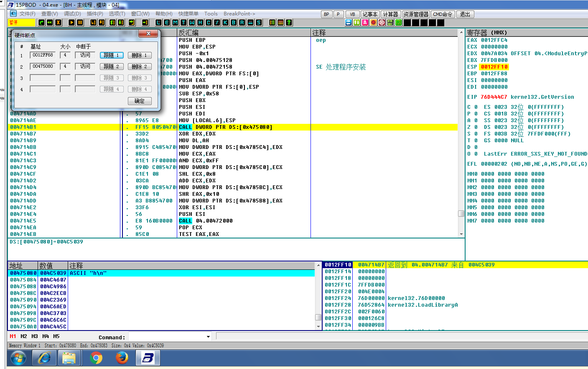Open Firefox from the taskbar
This screenshot has width=588, height=369.
click(x=122, y=358)
